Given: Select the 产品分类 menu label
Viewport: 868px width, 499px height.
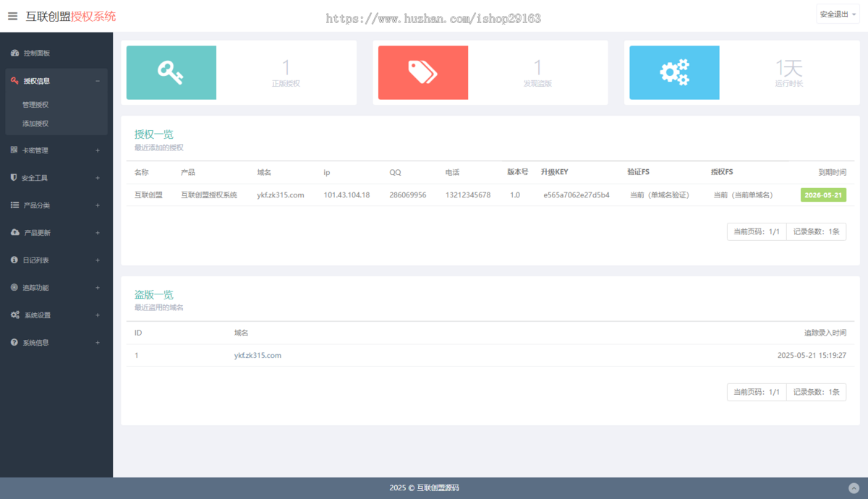Looking at the screenshot, I should coord(37,205).
